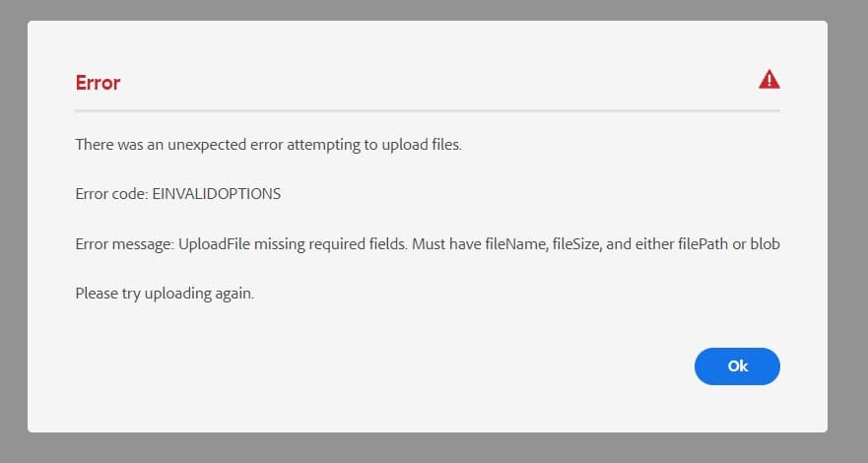Click the word 'uploading' in last line
This screenshot has width=868, height=463.
(x=177, y=294)
